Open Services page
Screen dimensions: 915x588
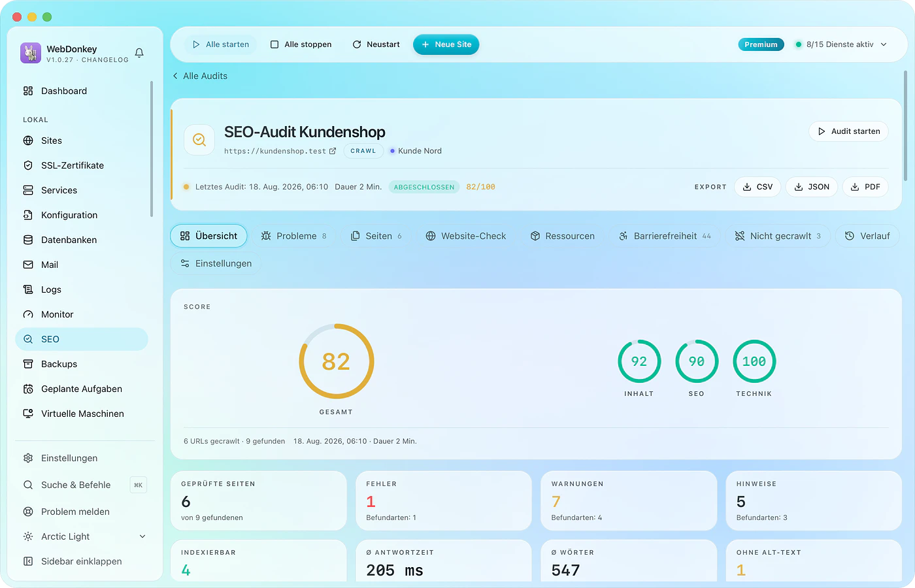[x=82, y=190]
